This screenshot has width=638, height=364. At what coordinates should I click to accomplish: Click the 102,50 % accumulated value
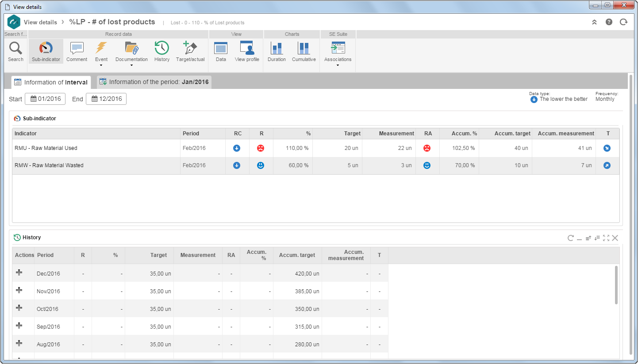coord(463,148)
